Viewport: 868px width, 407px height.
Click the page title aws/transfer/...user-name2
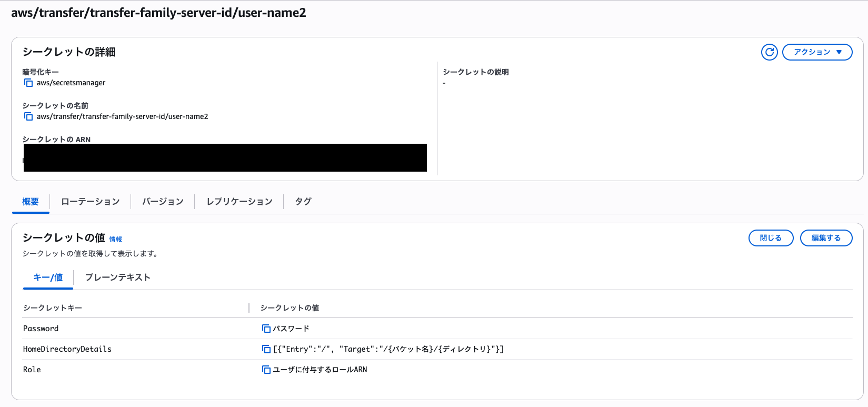158,13
